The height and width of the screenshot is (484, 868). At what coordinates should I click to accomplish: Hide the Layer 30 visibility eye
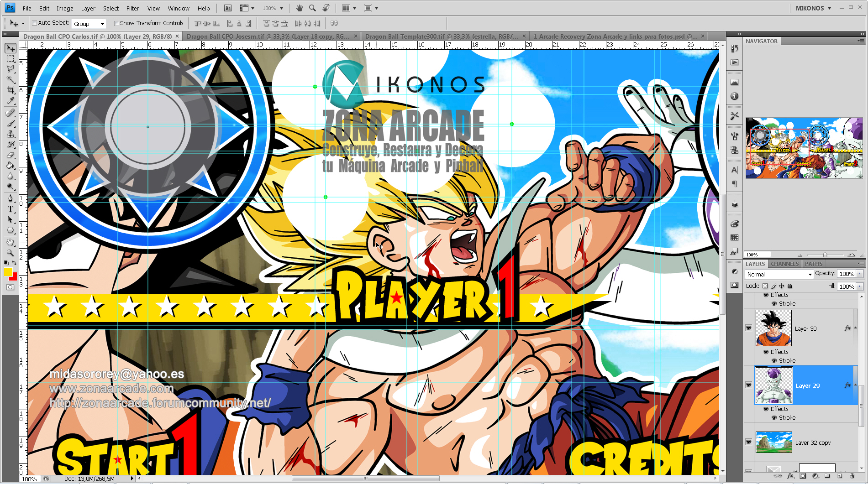point(748,328)
